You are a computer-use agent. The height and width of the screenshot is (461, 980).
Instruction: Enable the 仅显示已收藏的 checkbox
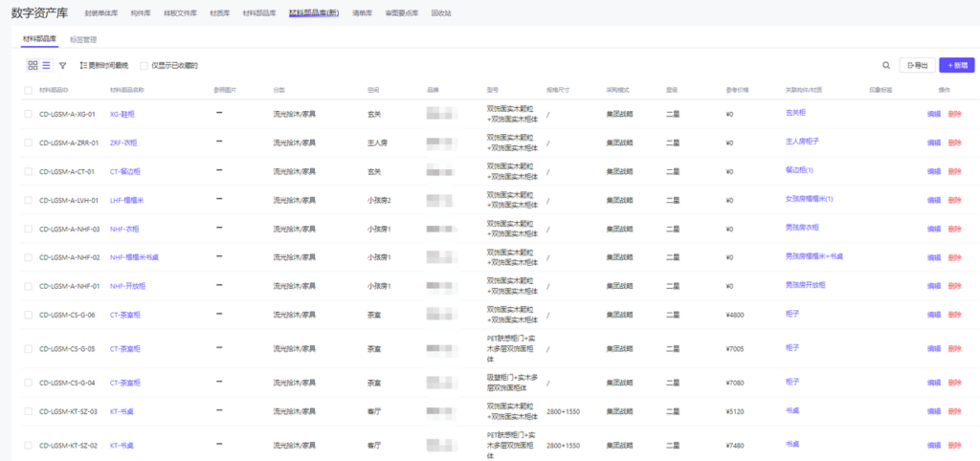(144, 66)
